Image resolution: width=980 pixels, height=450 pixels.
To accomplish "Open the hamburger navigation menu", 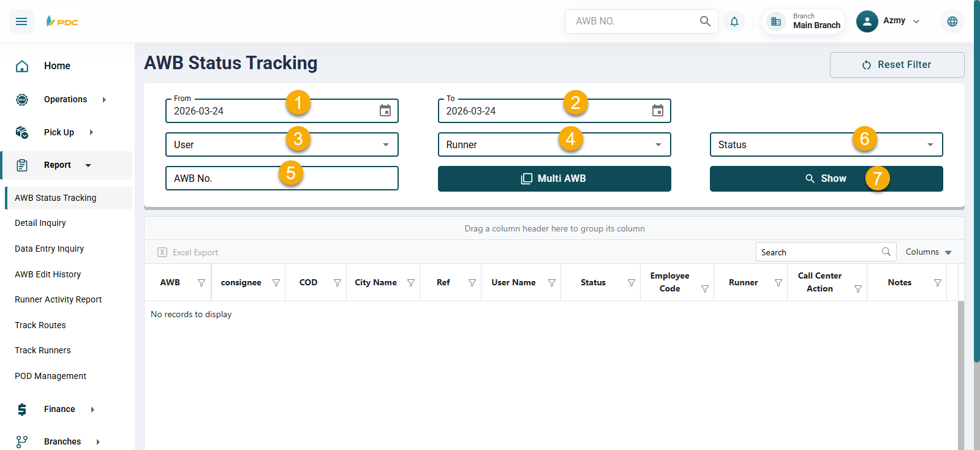I will pyautogui.click(x=21, y=21).
